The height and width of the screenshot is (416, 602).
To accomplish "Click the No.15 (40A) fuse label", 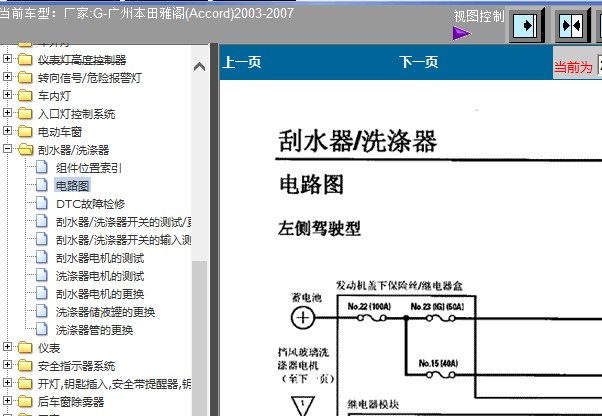I will (x=438, y=363).
